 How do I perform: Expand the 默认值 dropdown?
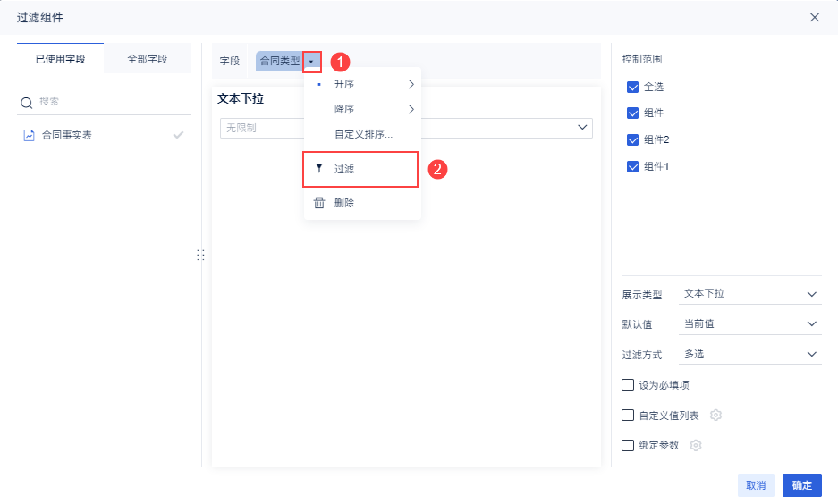749,323
